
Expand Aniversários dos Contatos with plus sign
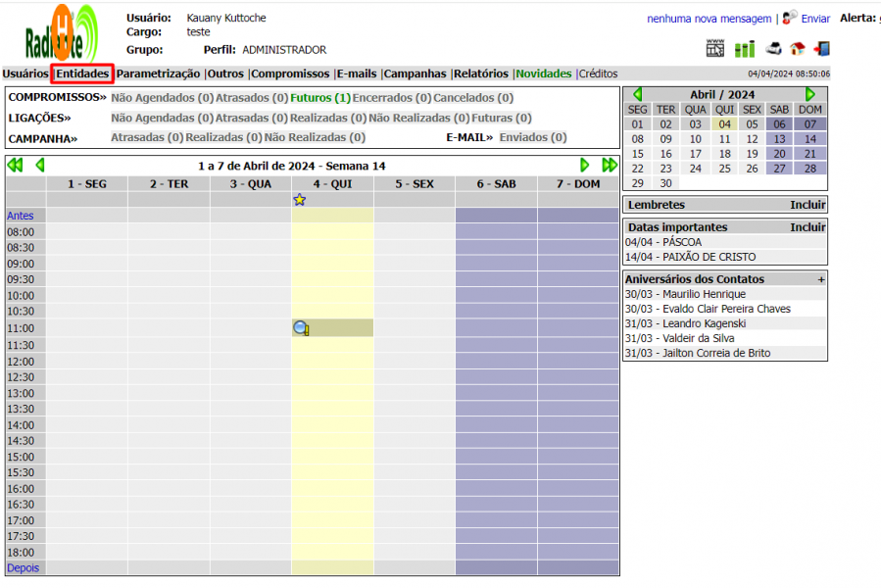(x=821, y=279)
